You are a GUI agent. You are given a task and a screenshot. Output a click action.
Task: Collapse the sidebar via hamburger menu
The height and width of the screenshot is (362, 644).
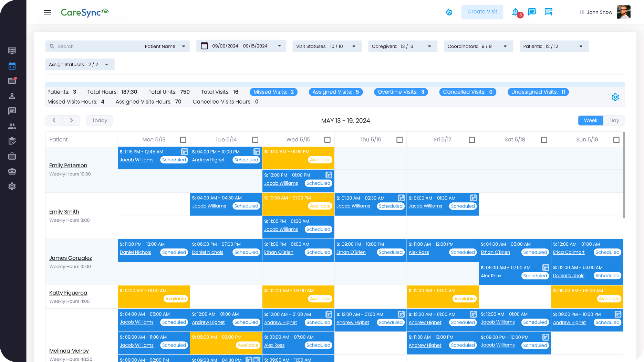click(47, 12)
